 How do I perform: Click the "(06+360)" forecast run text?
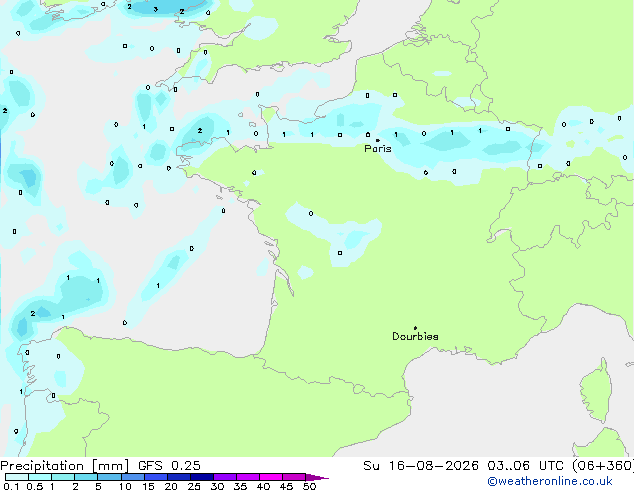pyautogui.click(x=603, y=466)
